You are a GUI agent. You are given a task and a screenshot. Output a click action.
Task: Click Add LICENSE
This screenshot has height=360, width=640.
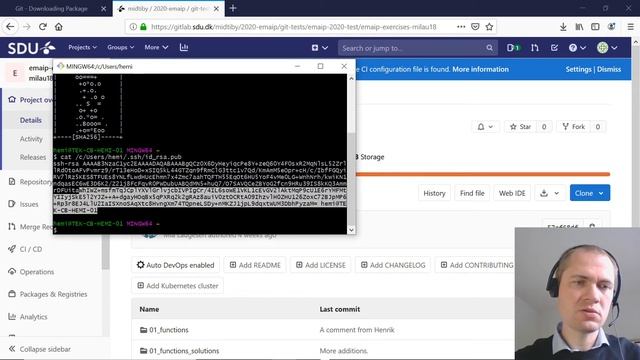(320, 265)
